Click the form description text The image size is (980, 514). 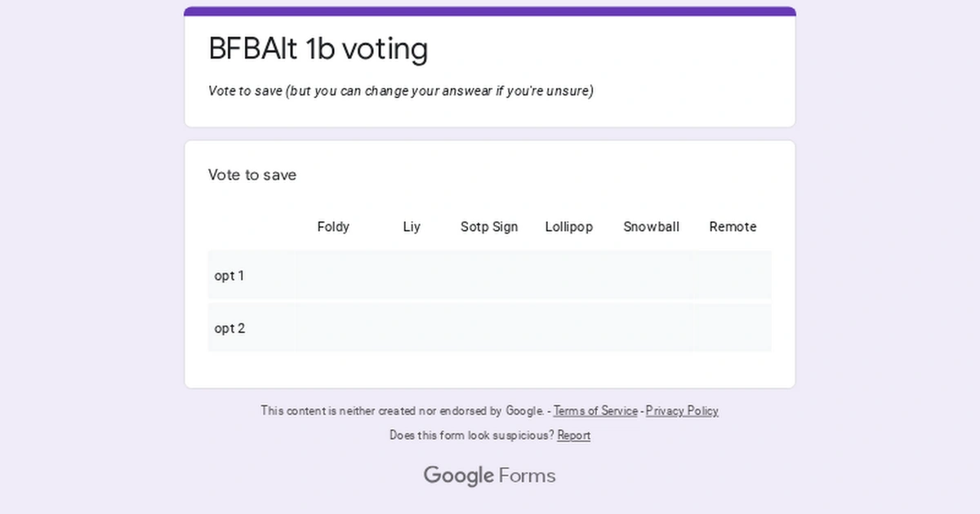401,91
